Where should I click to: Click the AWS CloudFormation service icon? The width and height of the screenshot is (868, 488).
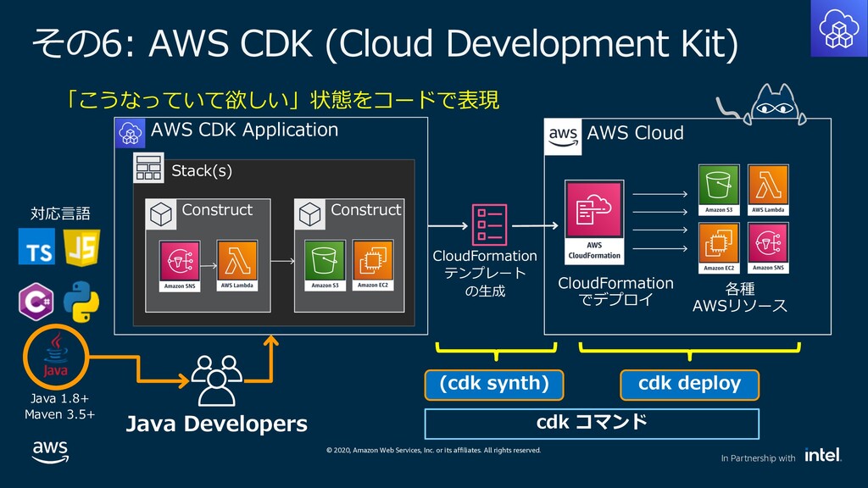(x=594, y=222)
